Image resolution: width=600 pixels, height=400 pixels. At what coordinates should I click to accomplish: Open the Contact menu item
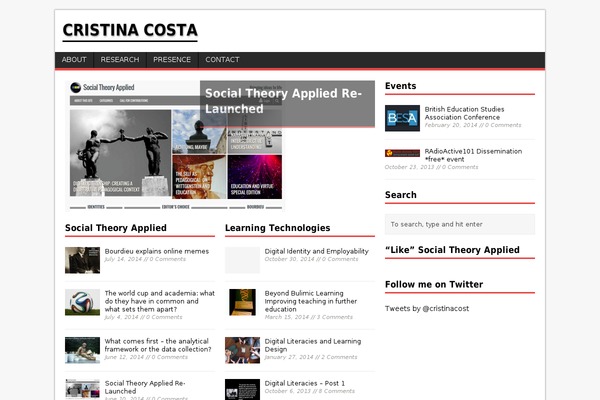(x=222, y=60)
